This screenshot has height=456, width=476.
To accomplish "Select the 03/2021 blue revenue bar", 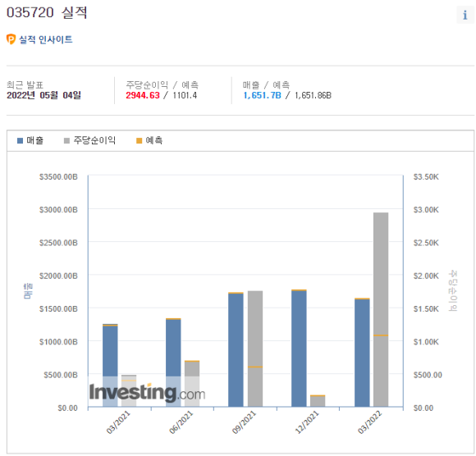I will (110, 366).
